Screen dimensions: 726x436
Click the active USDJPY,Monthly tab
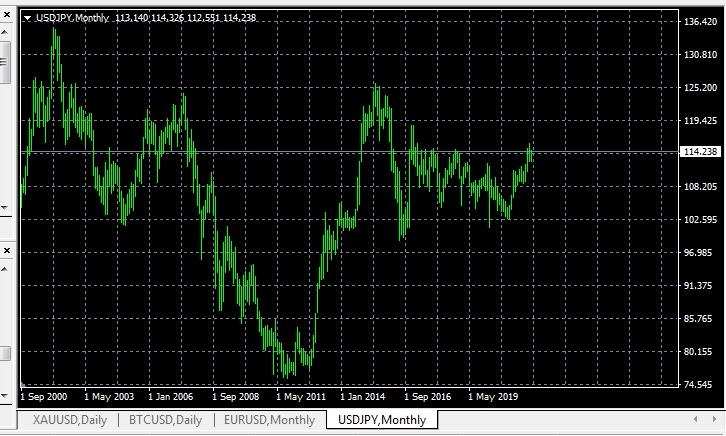[x=382, y=420]
